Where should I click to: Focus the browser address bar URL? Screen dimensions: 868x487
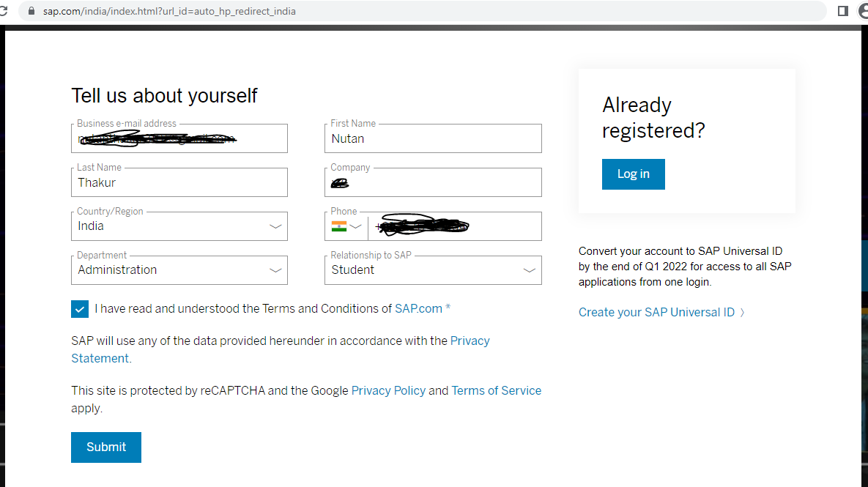click(x=169, y=11)
